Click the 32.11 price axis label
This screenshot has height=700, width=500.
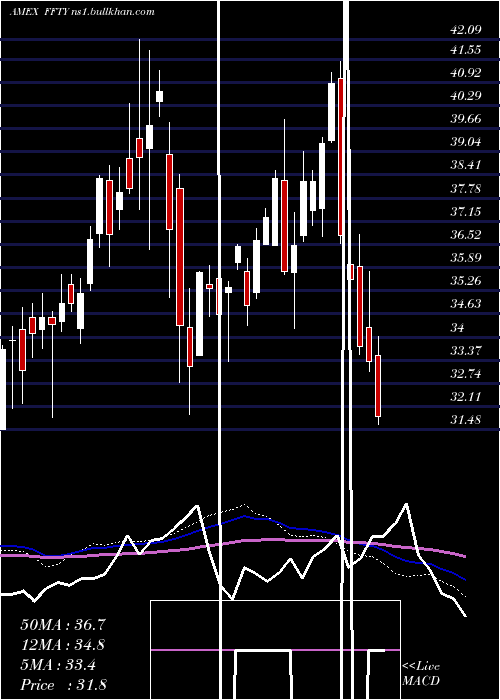(466, 396)
